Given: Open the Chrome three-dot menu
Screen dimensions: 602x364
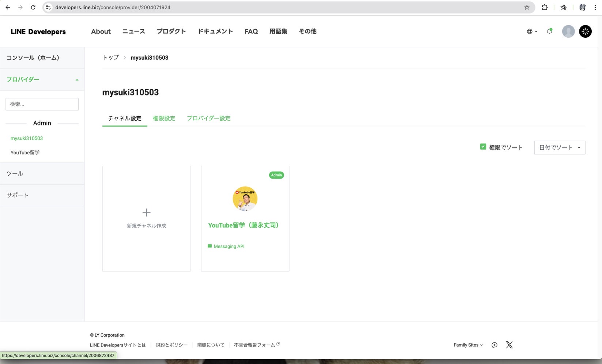Looking at the screenshot, I should point(595,7).
